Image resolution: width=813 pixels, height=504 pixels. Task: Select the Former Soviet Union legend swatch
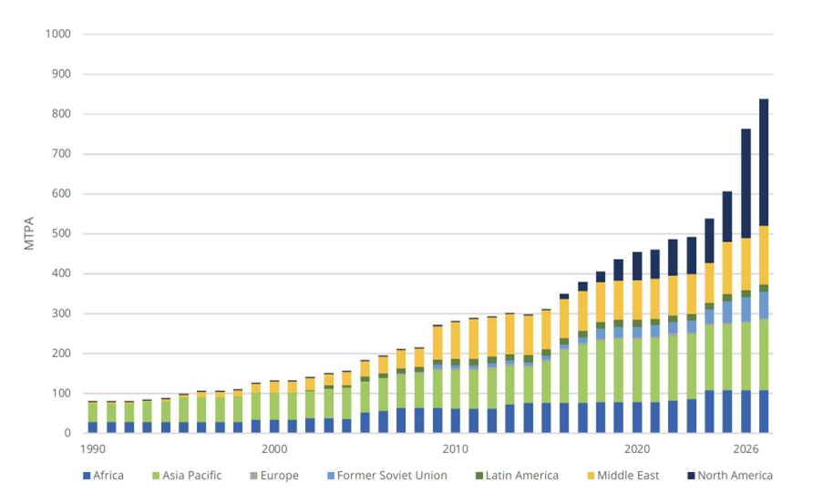coord(331,475)
